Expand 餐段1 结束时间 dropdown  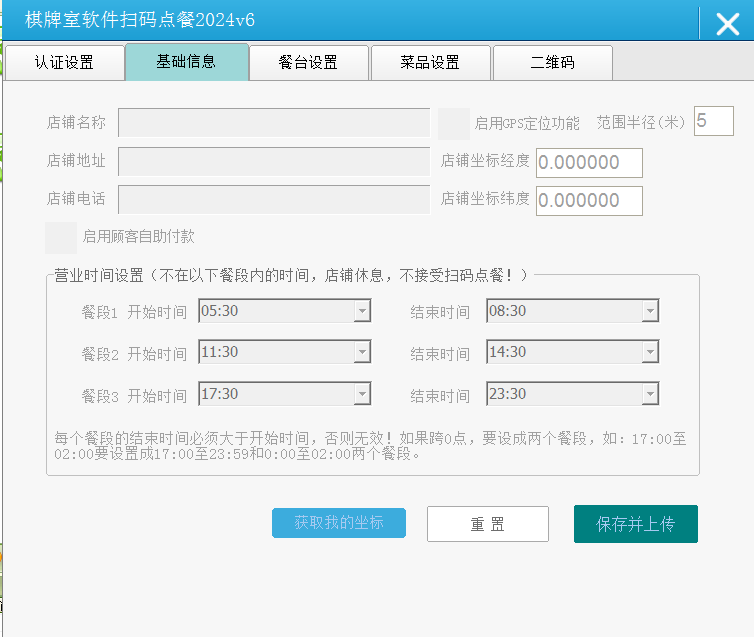tap(650, 312)
